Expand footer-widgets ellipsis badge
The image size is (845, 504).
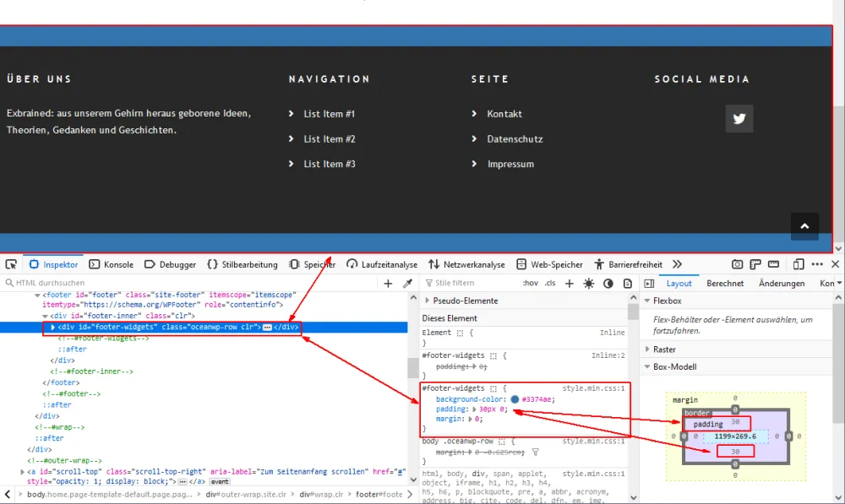tap(267, 328)
